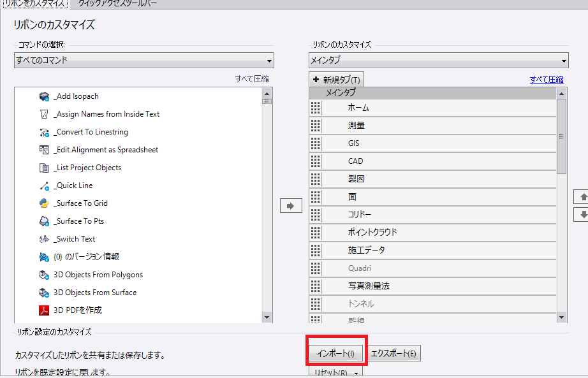588x378 pixels.
Task: Select the _Switch Text command icon
Action: point(44,239)
